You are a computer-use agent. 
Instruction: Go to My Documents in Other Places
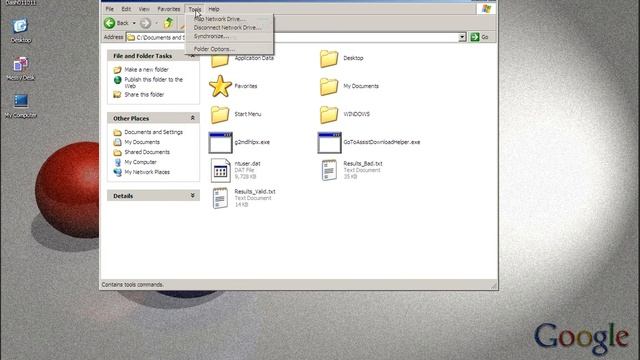tap(142, 142)
